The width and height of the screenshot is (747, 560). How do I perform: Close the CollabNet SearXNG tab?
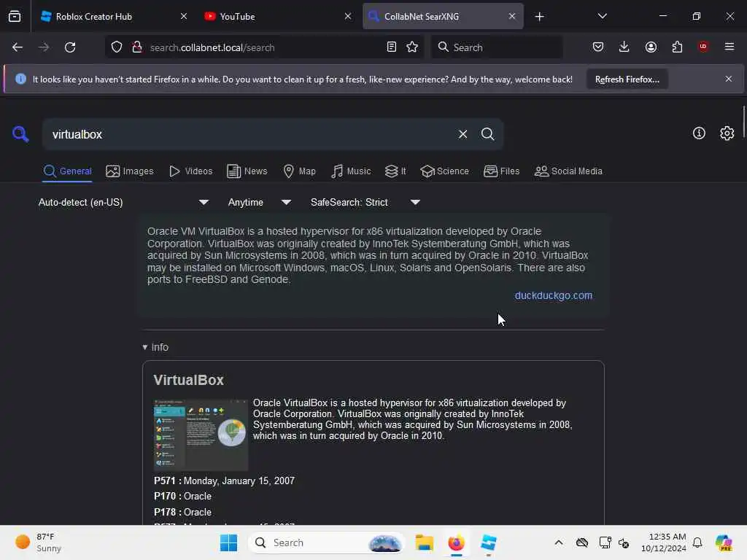point(511,16)
